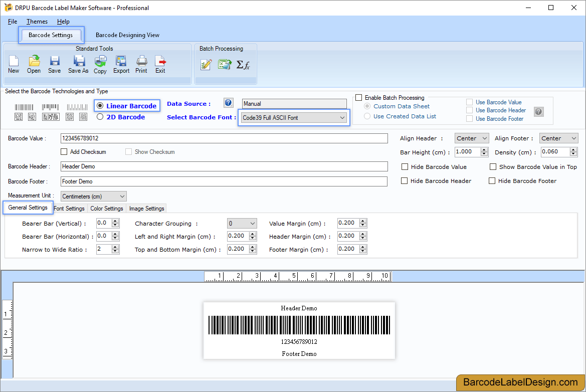Open the Font Settings tab
Viewport: 586px width, 392px height.
(69, 208)
